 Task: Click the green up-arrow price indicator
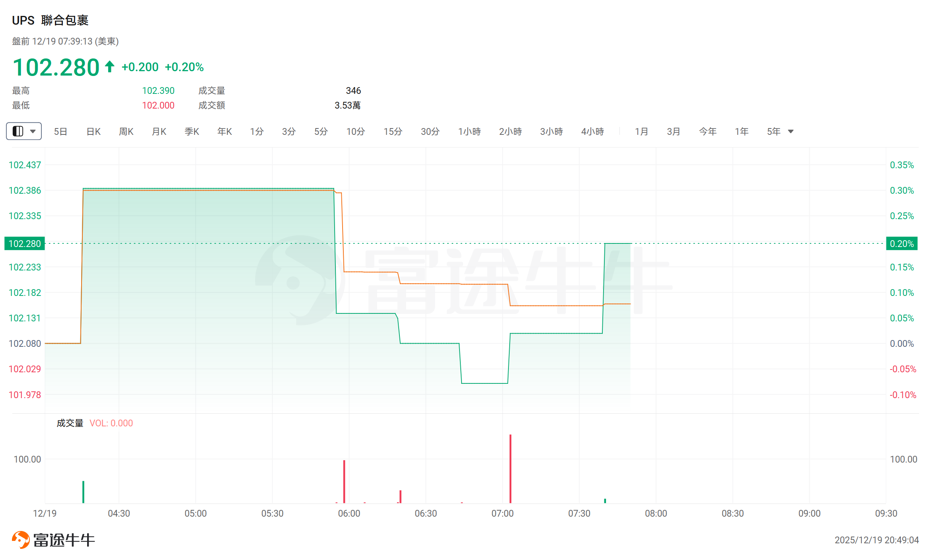coord(110,66)
